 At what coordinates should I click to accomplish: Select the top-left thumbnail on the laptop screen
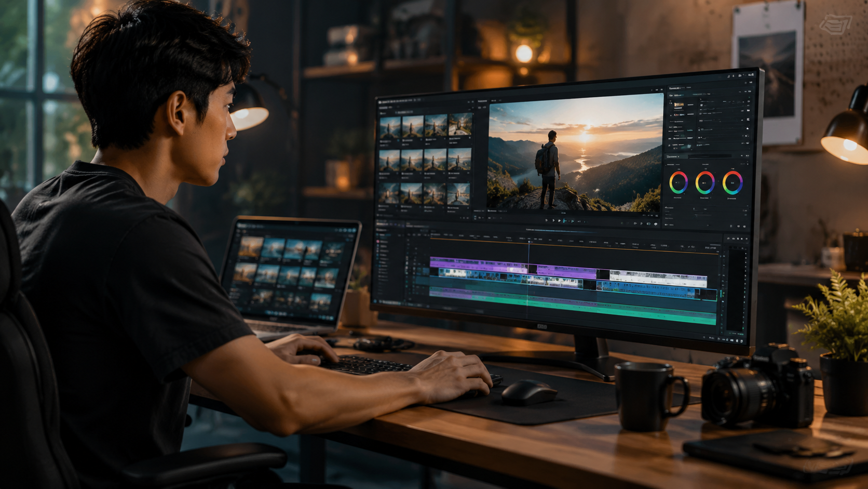coord(250,247)
